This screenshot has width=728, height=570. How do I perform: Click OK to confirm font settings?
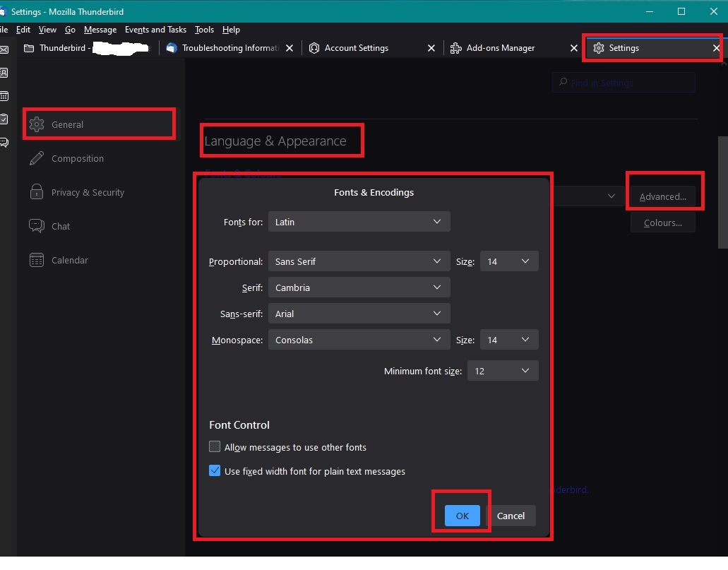(462, 516)
